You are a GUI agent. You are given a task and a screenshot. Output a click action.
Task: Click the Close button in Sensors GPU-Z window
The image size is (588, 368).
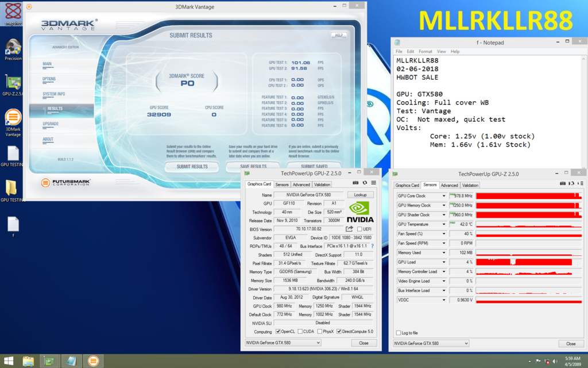pos(570,344)
